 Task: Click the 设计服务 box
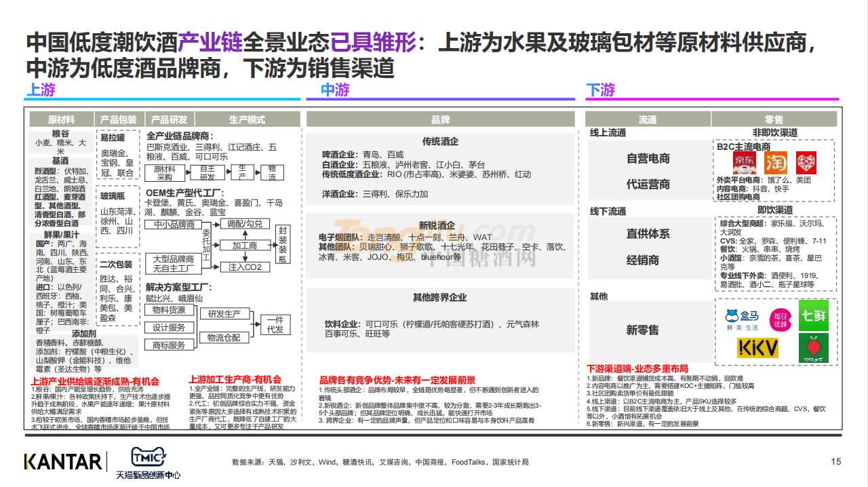click(x=169, y=328)
